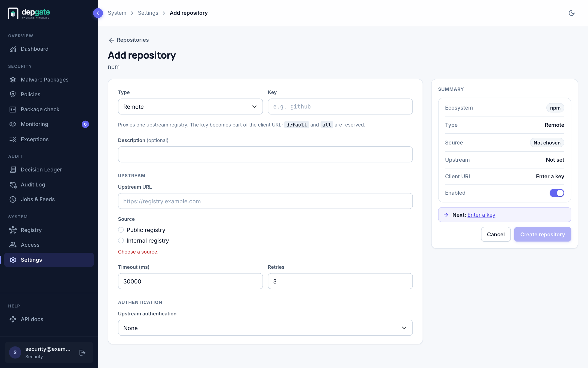Click the Registry nodes icon
The image size is (588, 368).
click(x=13, y=230)
